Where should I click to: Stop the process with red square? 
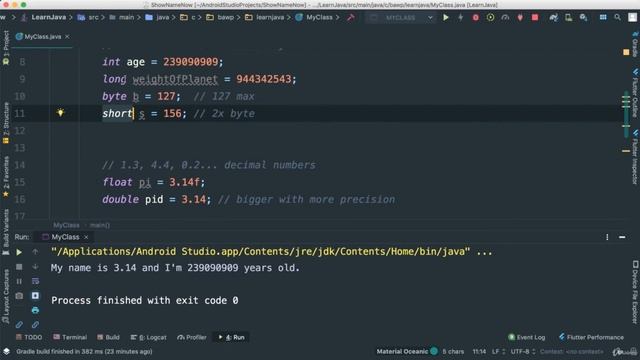pyautogui.click(x=535, y=18)
